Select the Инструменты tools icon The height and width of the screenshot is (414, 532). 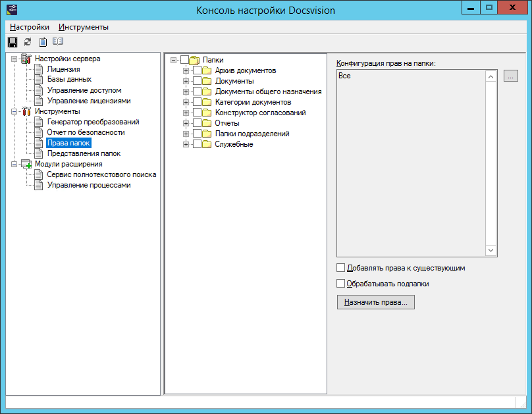pos(26,112)
